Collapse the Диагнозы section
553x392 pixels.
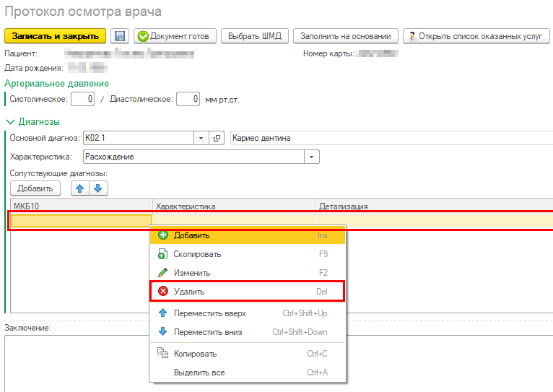pos(11,122)
